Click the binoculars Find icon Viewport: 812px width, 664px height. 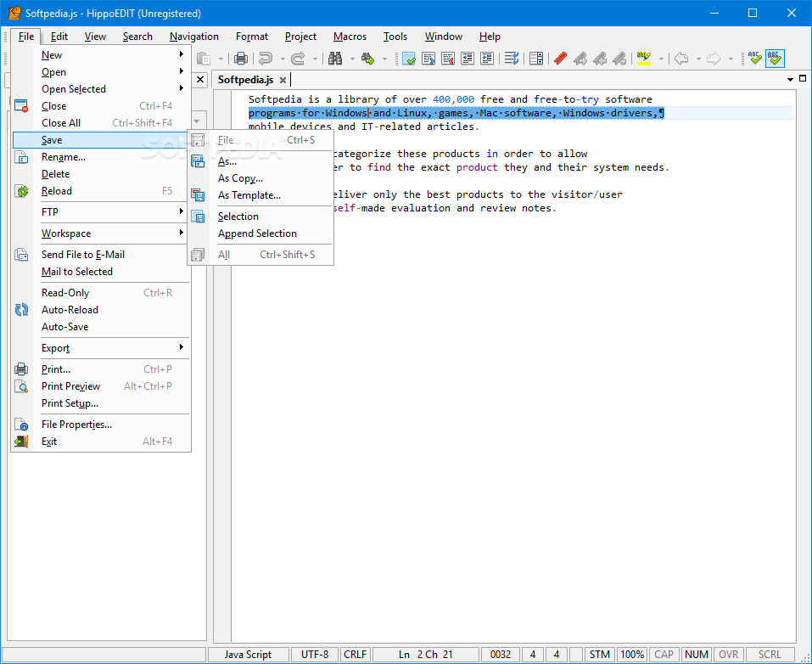tap(335, 59)
